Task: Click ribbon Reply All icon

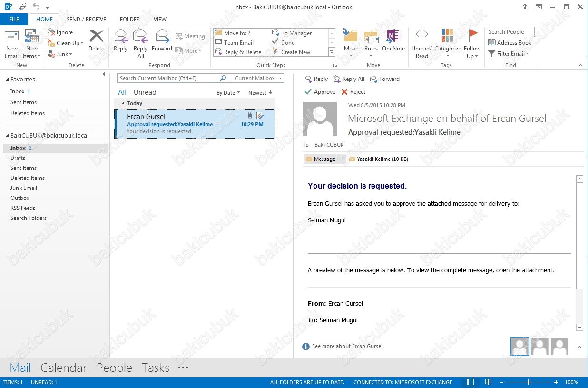Action: click(140, 44)
